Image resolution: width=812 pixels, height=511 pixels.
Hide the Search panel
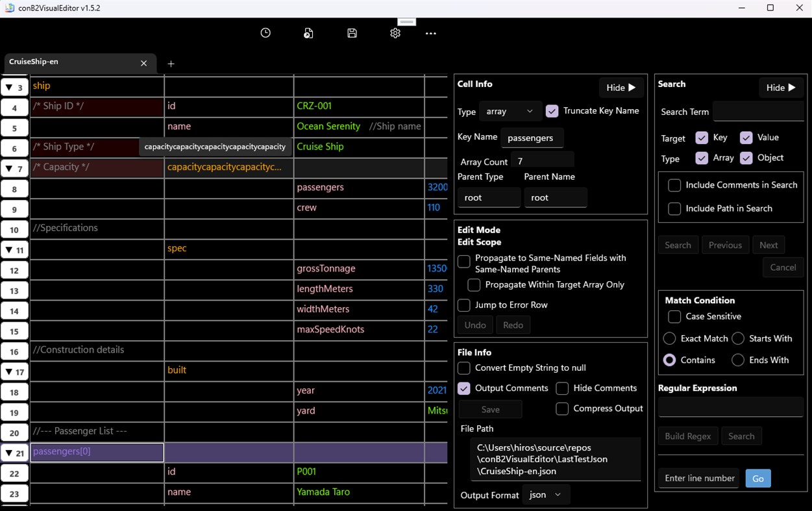pyautogui.click(x=781, y=88)
